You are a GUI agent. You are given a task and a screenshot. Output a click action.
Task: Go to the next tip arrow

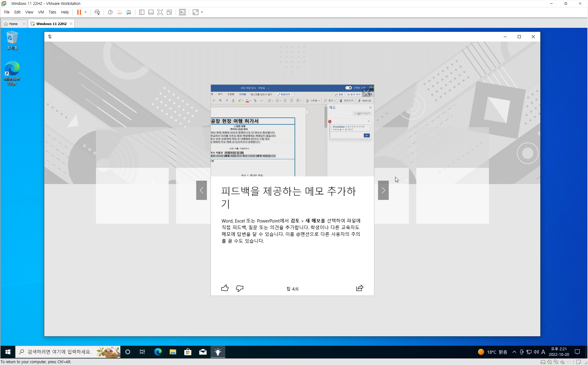tap(383, 190)
